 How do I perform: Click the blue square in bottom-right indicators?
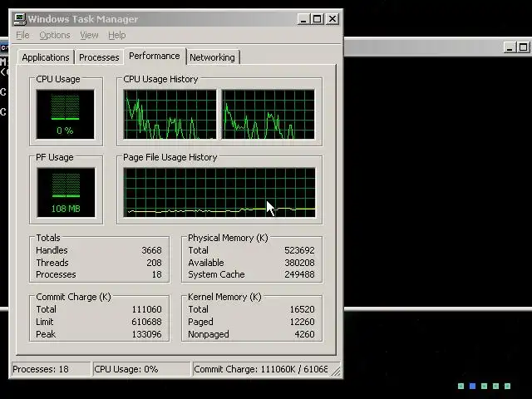[x=472, y=386]
